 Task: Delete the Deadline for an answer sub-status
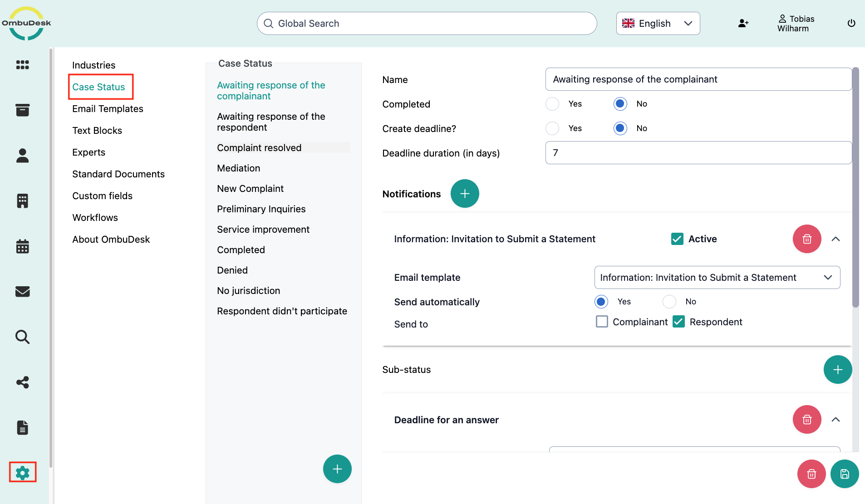point(807,420)
